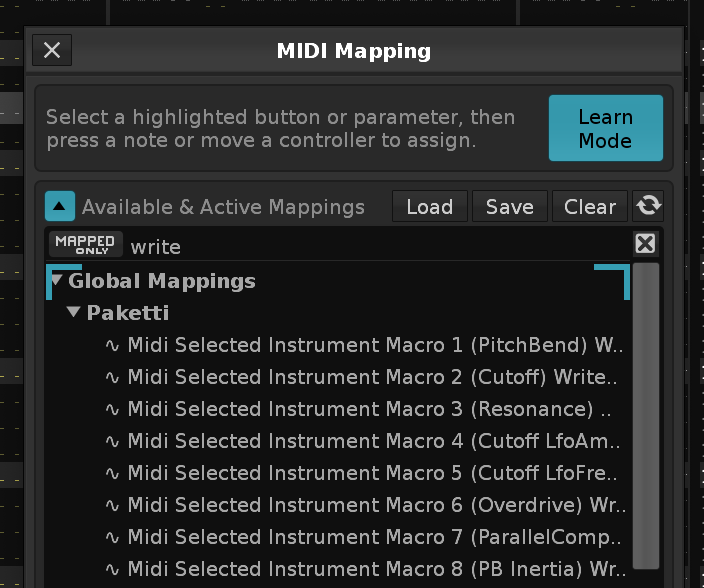Image resolution: width=704 pixels, height=588 pixels.
Task: Click the wave icon beside Macro 8 (PB Inertia)
Action: (x=112, y=569)
